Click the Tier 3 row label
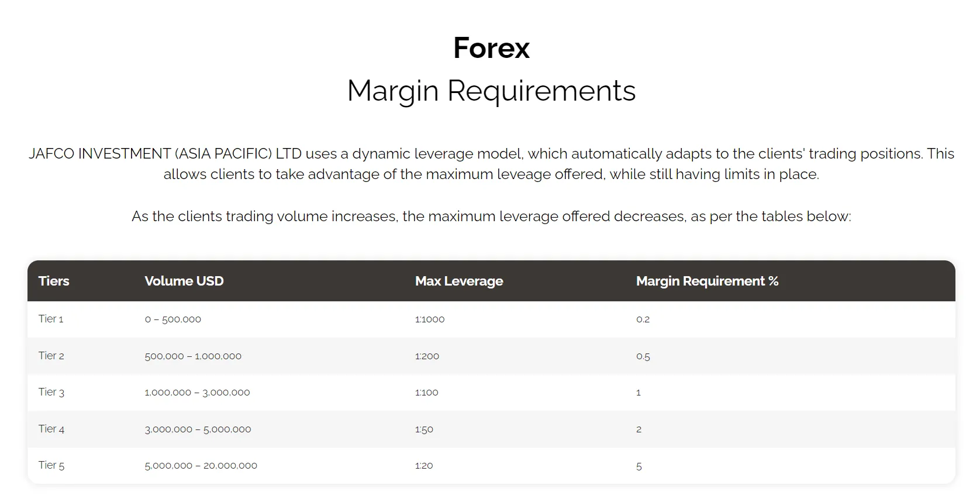This screenshot has width=980, height=495. [51, 392]
